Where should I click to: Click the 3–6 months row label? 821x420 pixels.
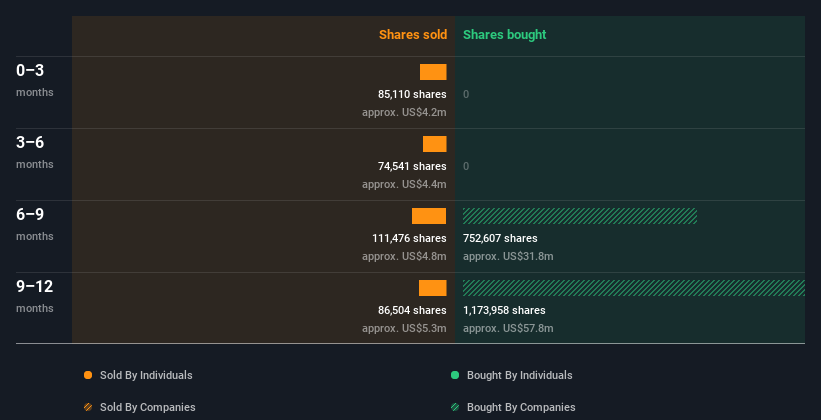[35, 152]
